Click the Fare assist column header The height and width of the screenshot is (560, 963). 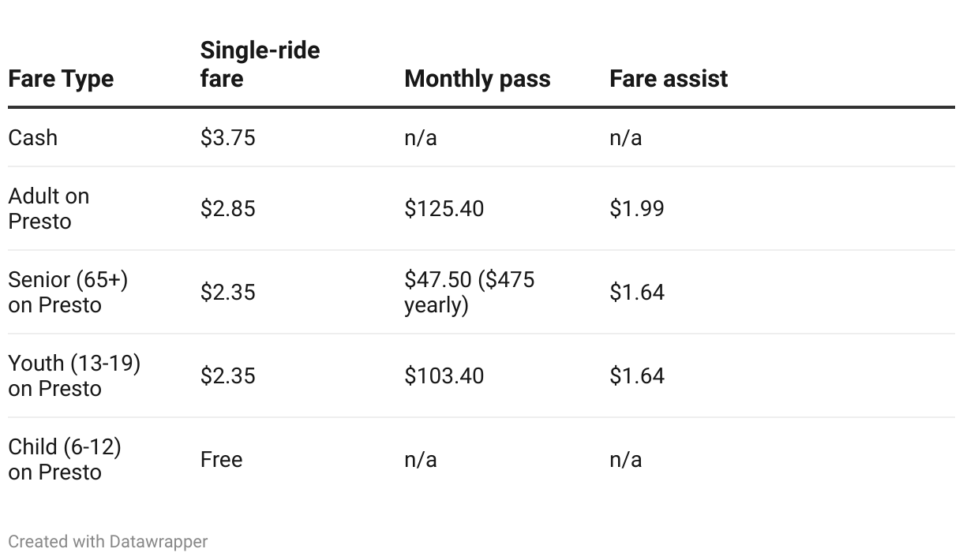(668, 79)
